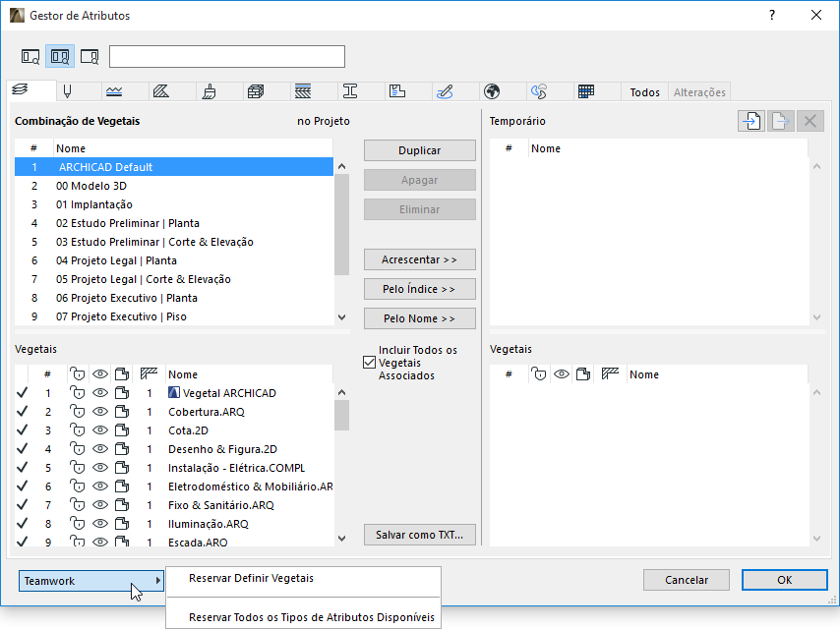
Task: Sort left layers by lock column header icon
Action: coord(78,373)
